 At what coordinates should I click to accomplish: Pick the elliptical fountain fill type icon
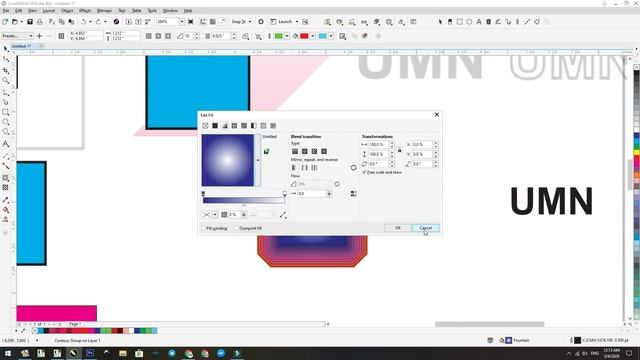point(304,151)
